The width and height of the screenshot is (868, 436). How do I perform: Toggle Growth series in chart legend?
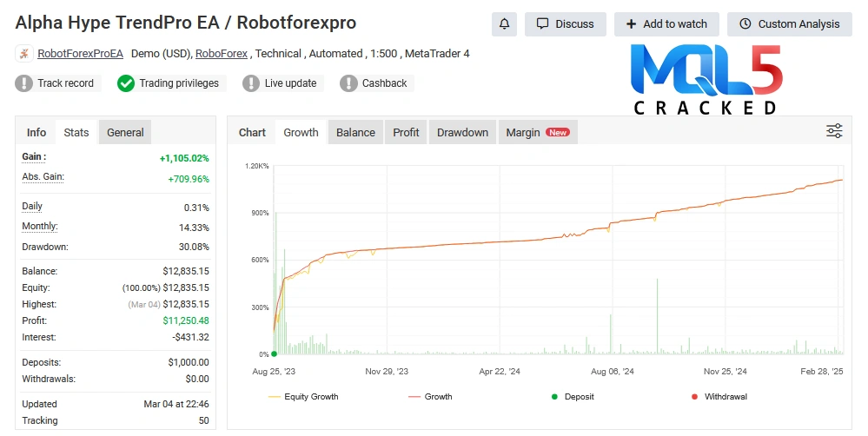(429, 397)
